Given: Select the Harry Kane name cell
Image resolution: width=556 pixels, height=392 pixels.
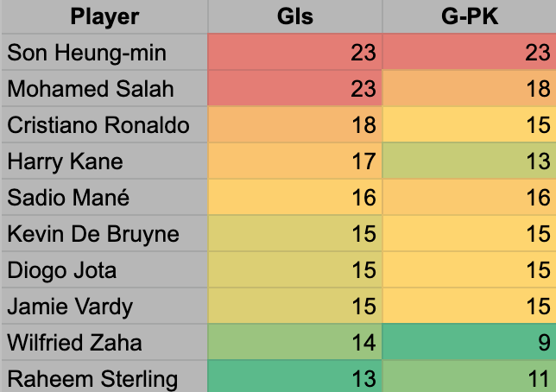Looking at the screenshot, I should [x=104, y=161].
